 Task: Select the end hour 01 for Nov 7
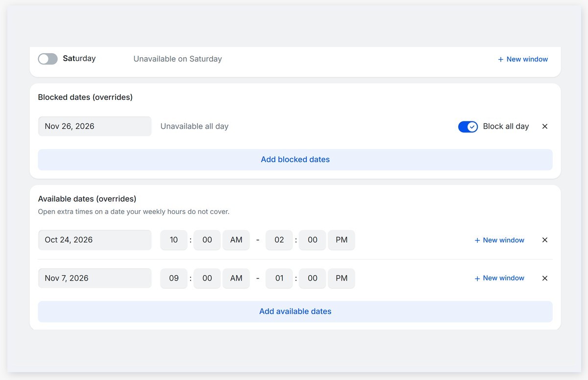[279, 278]
